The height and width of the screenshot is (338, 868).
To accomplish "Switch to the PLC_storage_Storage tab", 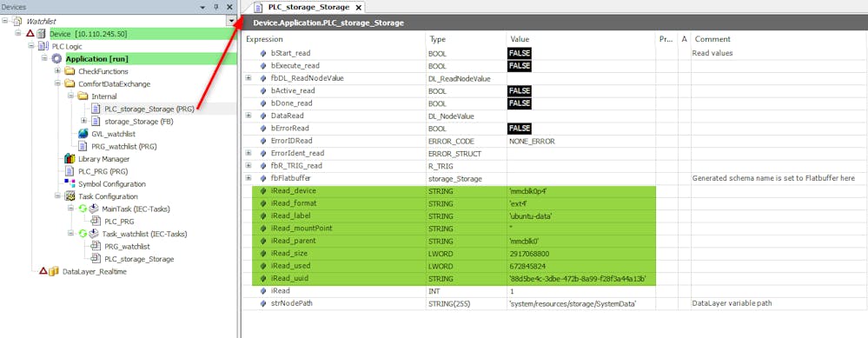I will coord(309,7).
